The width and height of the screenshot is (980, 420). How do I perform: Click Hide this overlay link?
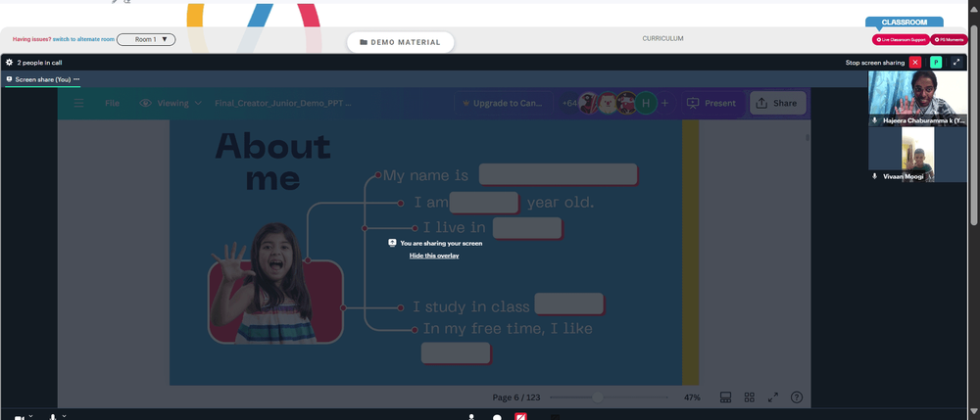[434, 256]
